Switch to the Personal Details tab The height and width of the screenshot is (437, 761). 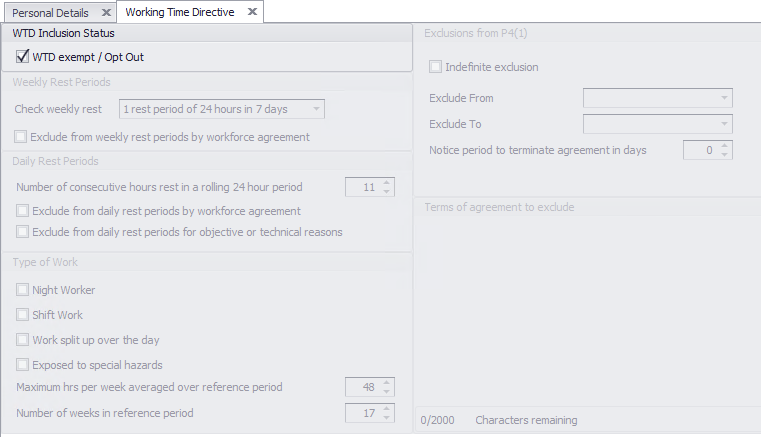click(50, 13)
